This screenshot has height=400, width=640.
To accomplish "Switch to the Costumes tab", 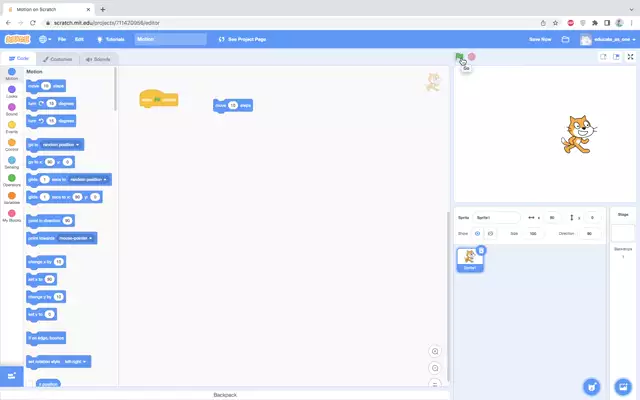I will pos(58,59).
